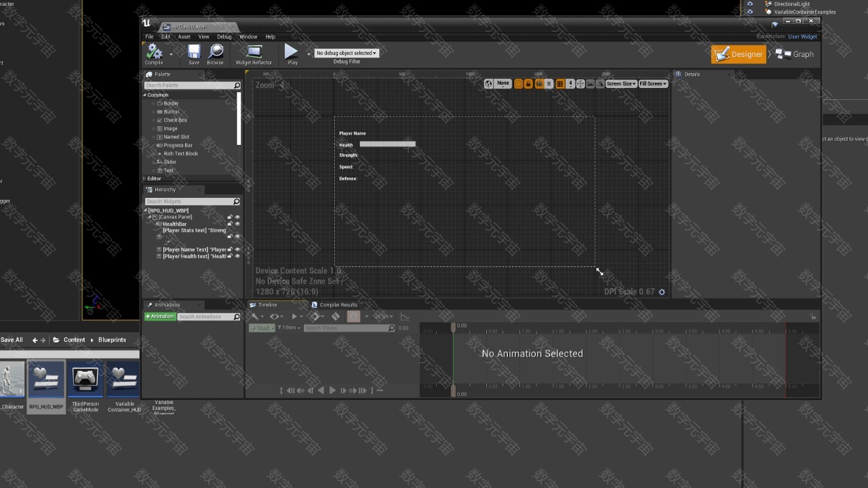Open the Help menu

pos(270,37)
